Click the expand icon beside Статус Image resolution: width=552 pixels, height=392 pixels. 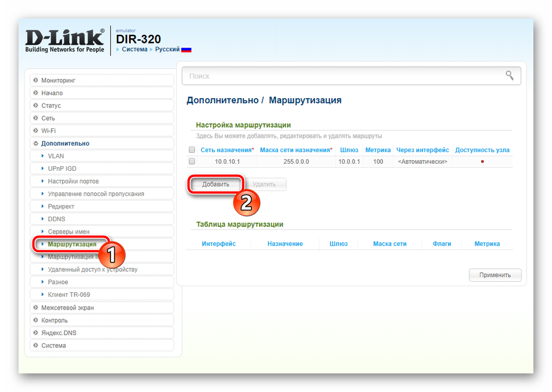[35, 106]
